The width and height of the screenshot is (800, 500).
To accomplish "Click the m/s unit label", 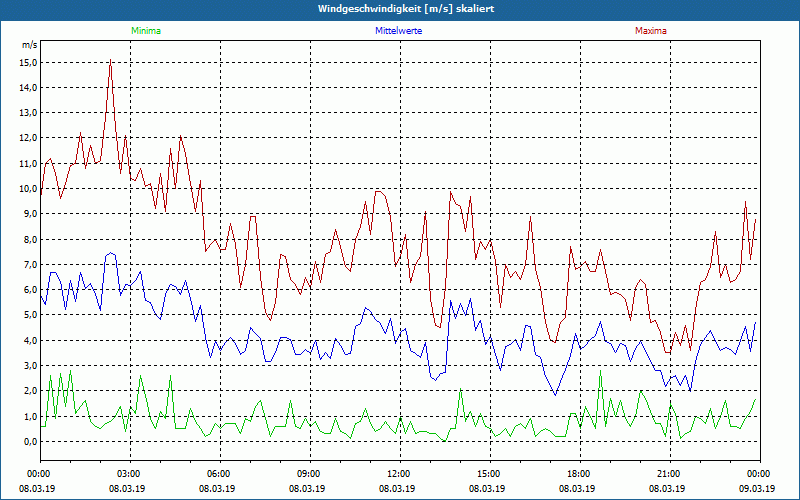I will 30,45.
